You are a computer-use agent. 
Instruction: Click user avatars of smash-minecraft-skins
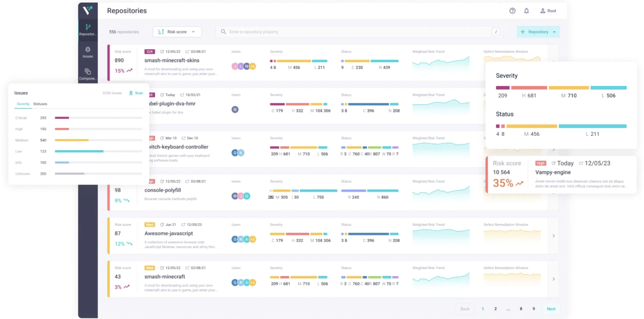point(243,66)
